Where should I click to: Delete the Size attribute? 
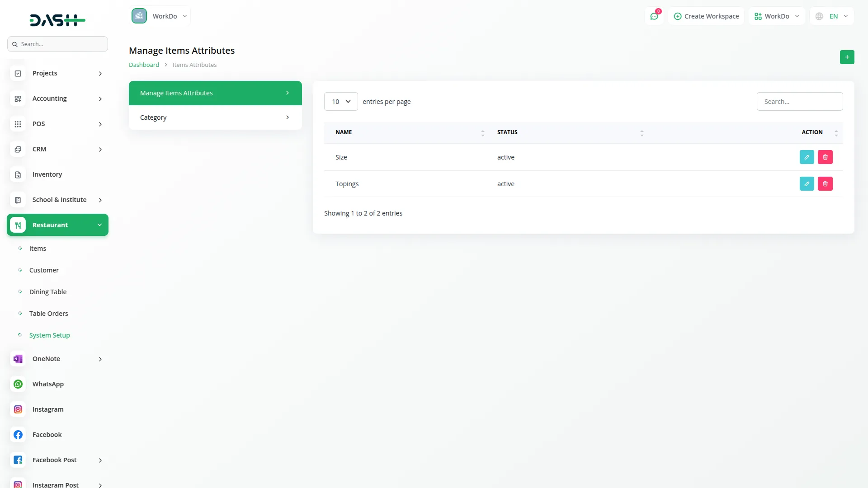[x=825, y=157]
